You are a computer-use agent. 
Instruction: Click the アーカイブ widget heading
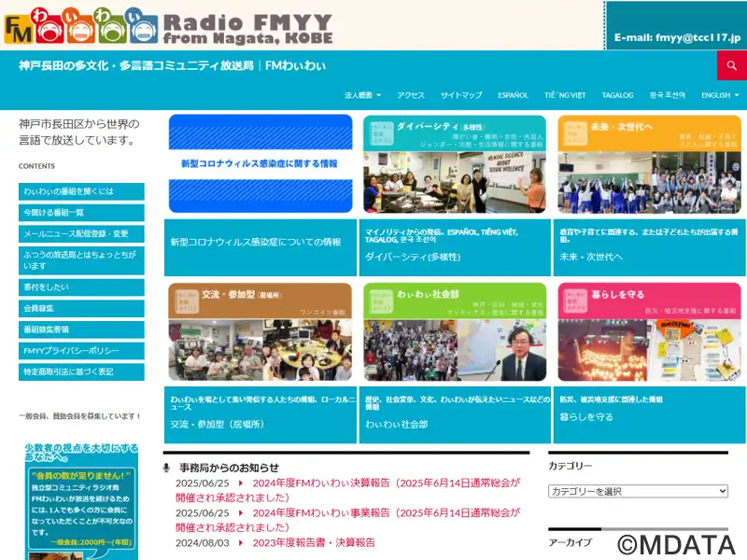[x=571, y=542]
